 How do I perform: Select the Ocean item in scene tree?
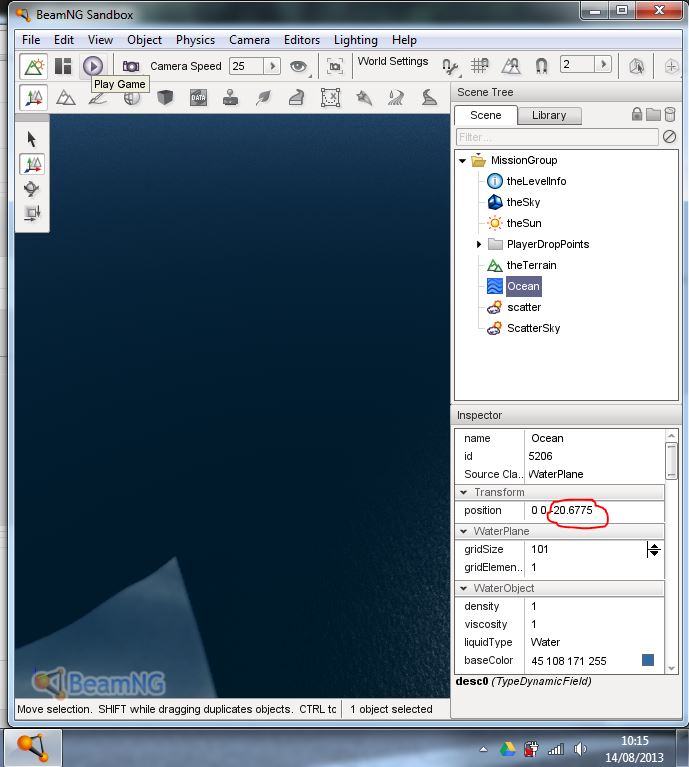coord(523,286)
